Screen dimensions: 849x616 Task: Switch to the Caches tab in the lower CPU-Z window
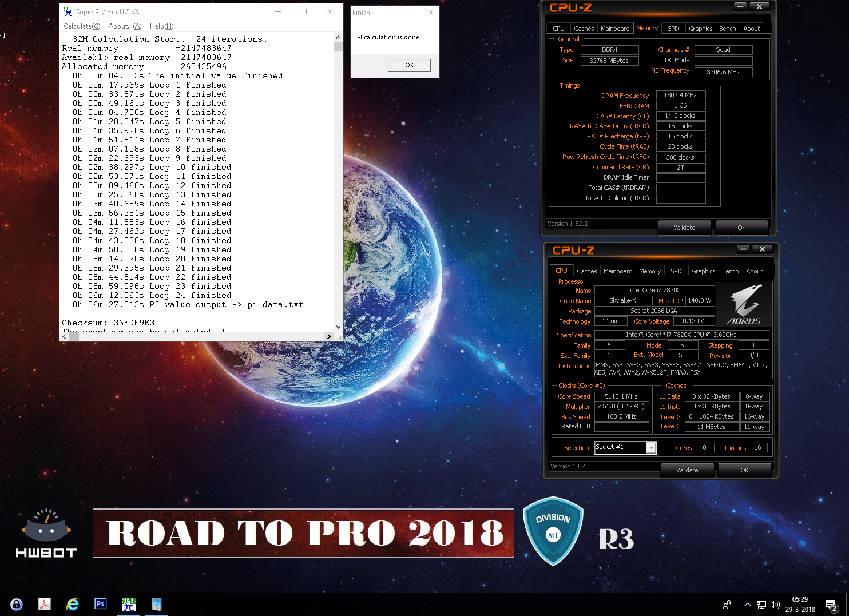pyautogui.click(x=586, y=271)
